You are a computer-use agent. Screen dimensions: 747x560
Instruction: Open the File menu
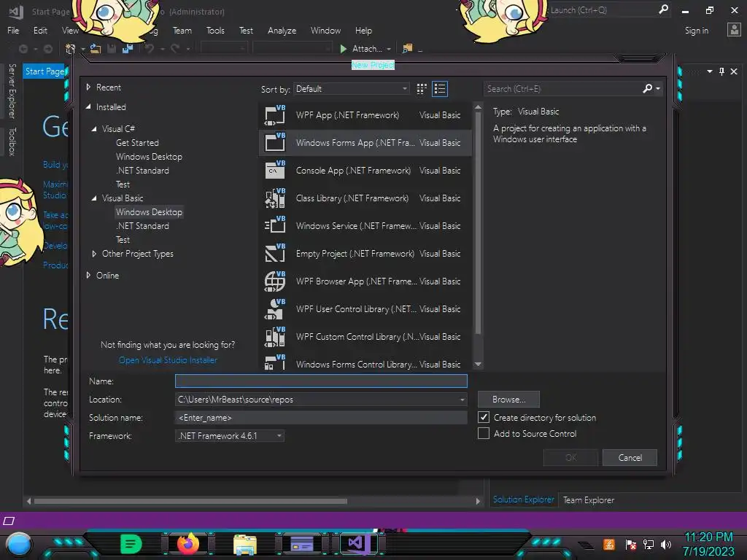click(13, 31)
